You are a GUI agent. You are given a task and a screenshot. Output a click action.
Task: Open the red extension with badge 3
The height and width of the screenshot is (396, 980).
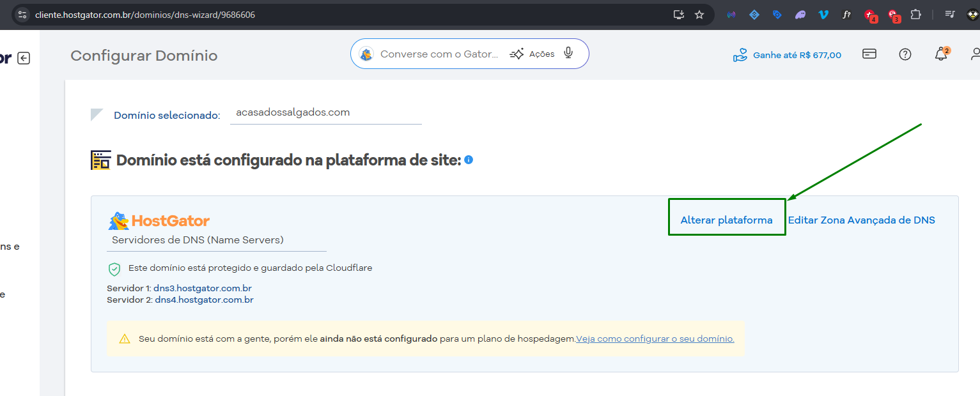tap(893, 15)
